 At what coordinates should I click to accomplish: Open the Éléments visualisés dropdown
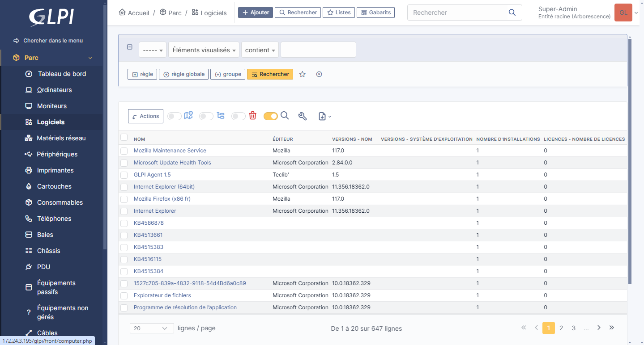[x=204, y=50]
